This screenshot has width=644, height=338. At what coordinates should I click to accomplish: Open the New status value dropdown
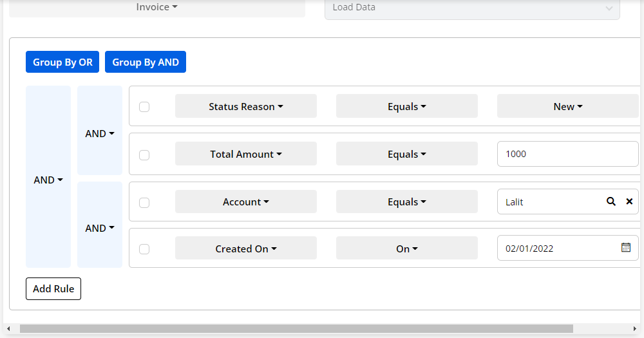click(x=567, y=107)
